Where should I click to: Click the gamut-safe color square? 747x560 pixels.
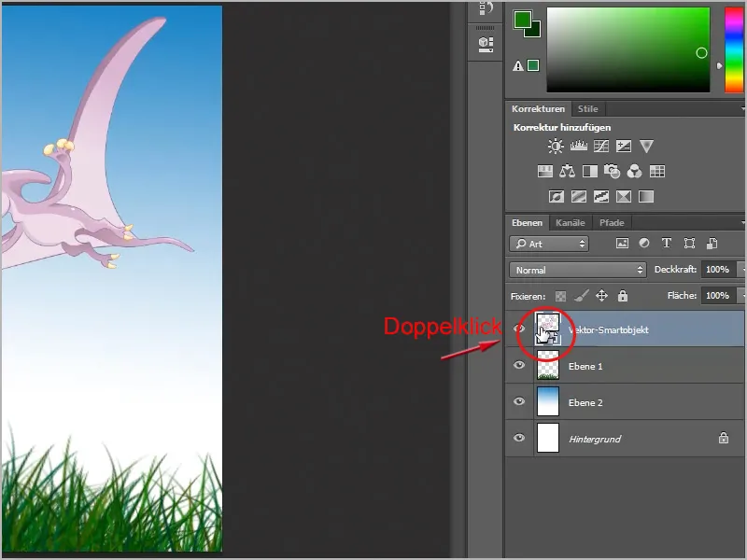pos(533,65)
